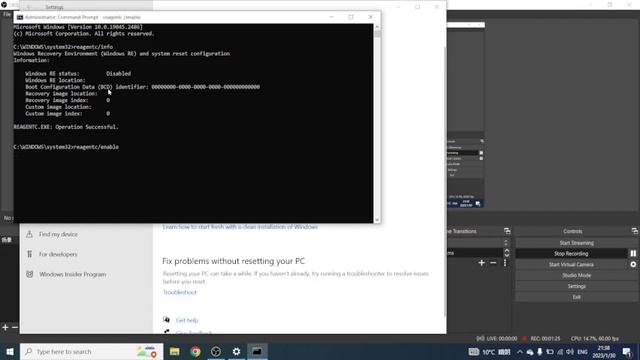640x360 pixels.
Task: Click the microphone icon in system tray
Action: (x=540, y=352)
